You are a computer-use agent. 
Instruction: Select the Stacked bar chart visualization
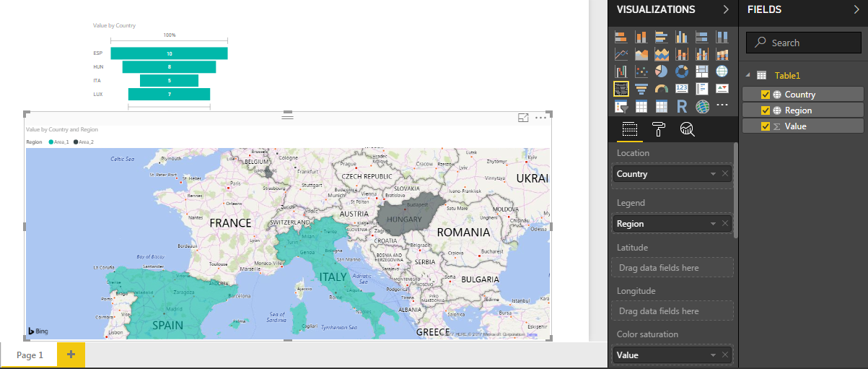point(621,36)
